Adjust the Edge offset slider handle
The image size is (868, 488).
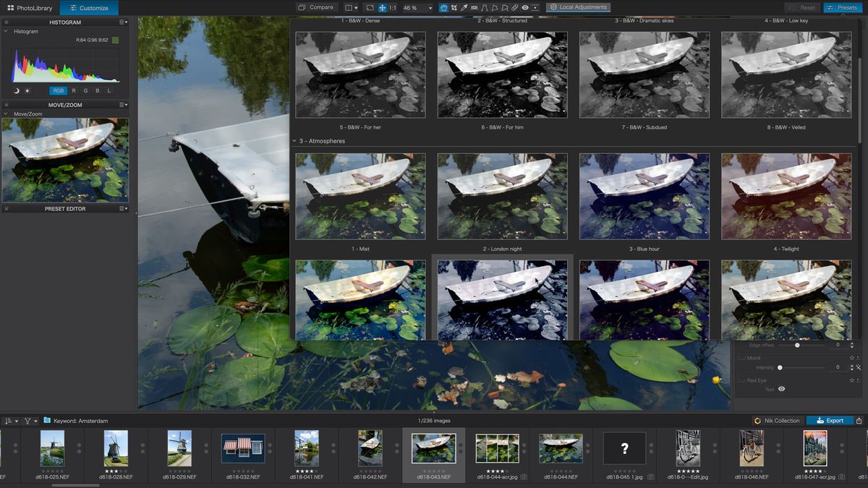pyautogui.click(x=797, y=345)
